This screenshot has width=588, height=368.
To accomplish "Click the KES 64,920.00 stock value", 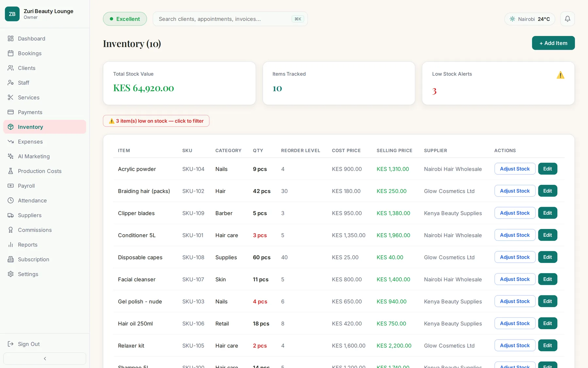I will tap(143, 88).
